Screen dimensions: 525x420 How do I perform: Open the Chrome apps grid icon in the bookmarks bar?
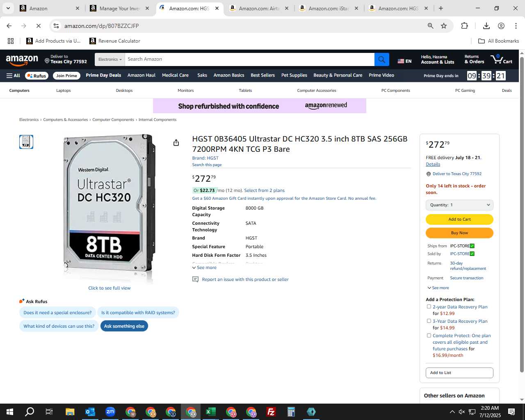[11, 41]
